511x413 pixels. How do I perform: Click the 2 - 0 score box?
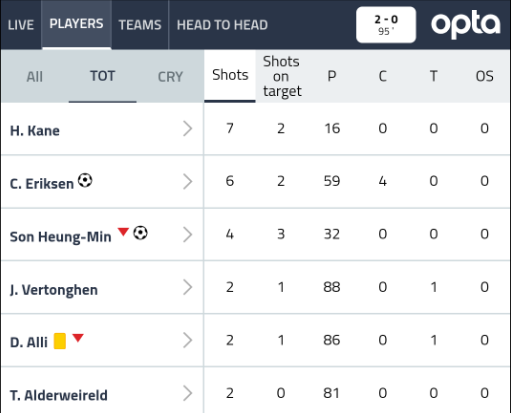tap(386, 25)
